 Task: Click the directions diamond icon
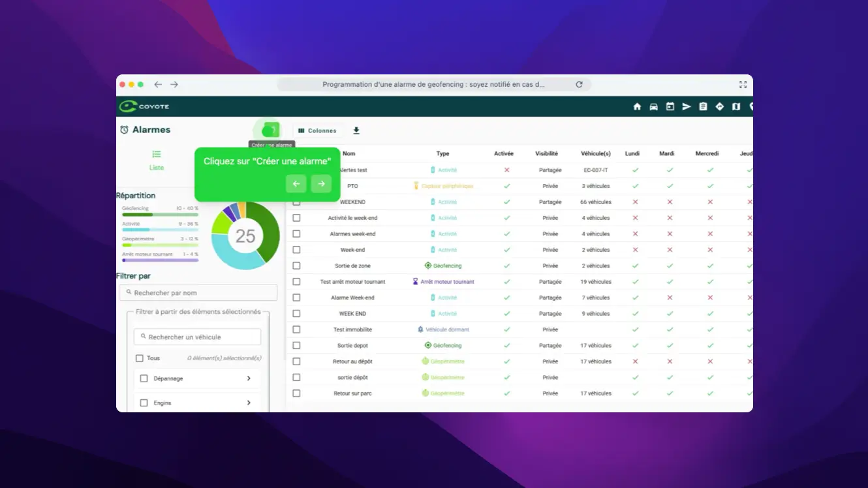[720, 107]
